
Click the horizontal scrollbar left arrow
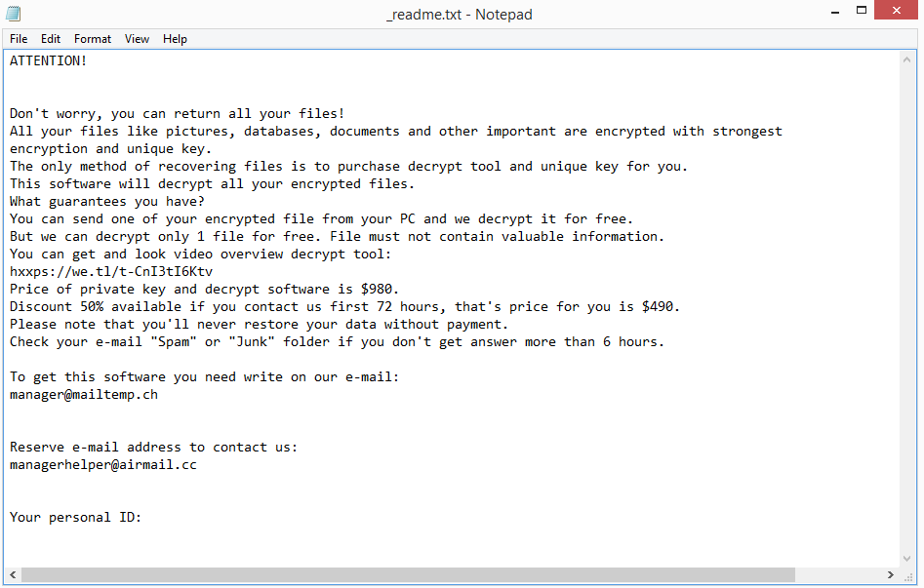click(x=13, y=574)
